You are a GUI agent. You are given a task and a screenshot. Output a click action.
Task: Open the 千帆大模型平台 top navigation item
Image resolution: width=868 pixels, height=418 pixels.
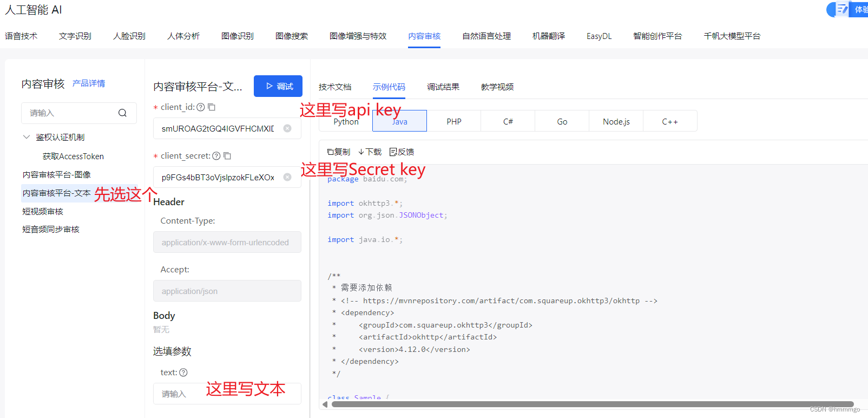click(x=732, y=36)
